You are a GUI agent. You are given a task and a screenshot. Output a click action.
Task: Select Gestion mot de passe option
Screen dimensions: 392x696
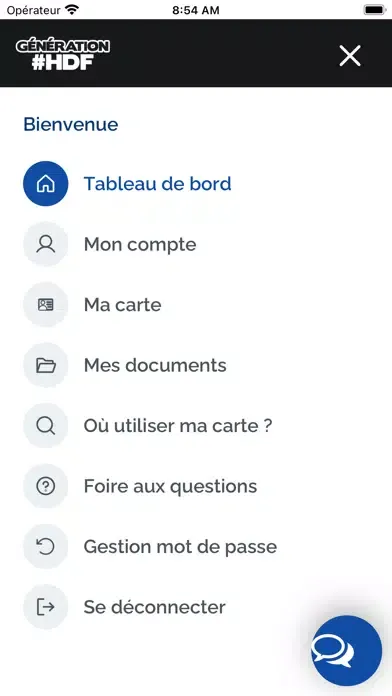[x=180, y=546]
